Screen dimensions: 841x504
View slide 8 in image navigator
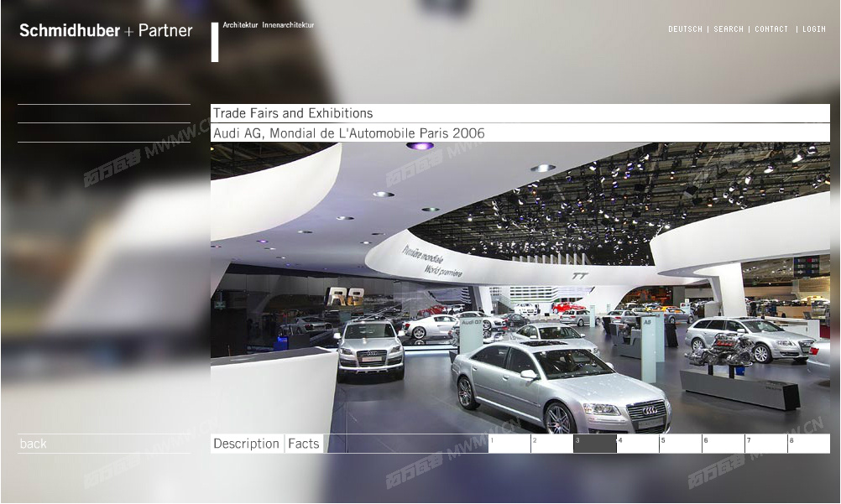tap(809, 444)
